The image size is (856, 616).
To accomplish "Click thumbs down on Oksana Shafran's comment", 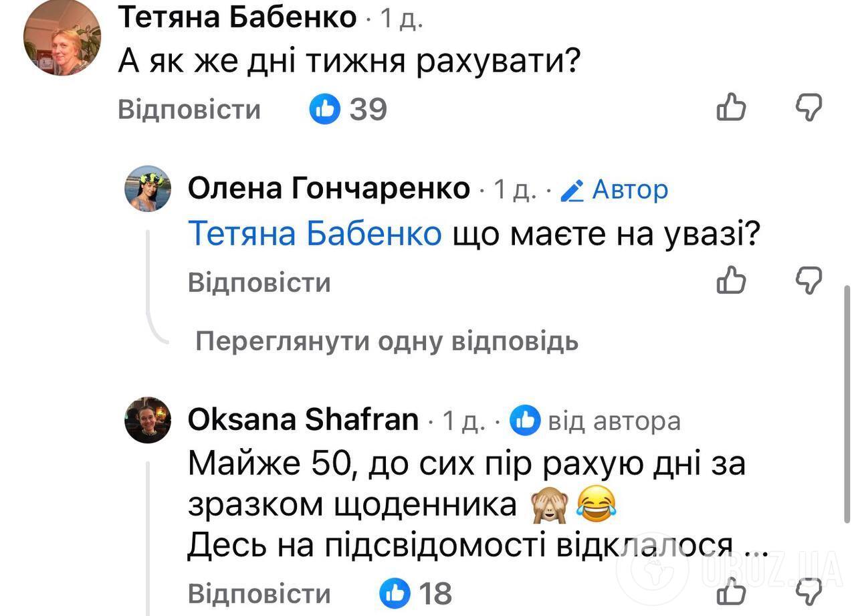I will tap(809, 592).
